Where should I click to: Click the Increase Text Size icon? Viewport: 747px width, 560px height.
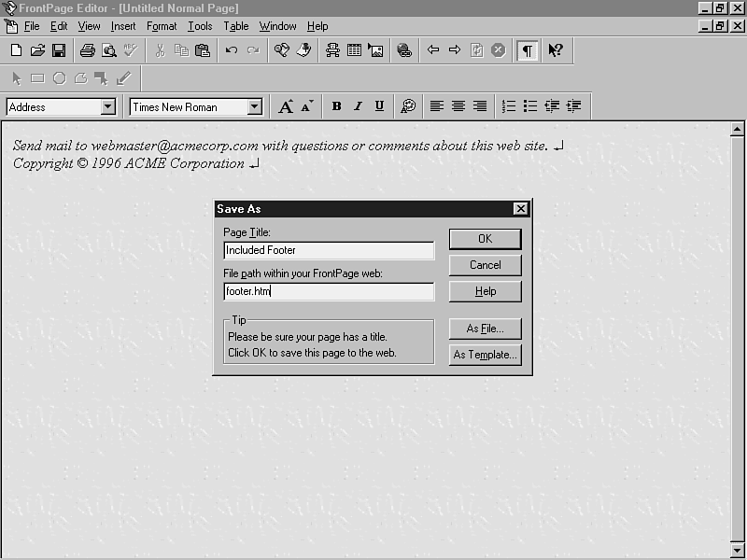286,106
